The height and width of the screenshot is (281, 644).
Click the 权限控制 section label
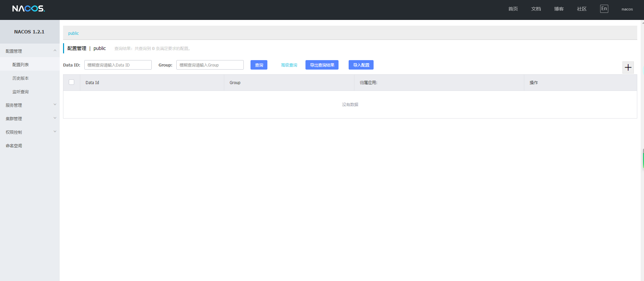(14, 132)
